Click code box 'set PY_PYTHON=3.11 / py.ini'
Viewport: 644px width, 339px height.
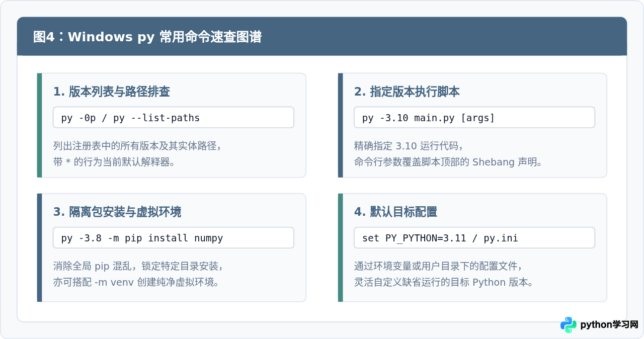(x=474, y=237)
